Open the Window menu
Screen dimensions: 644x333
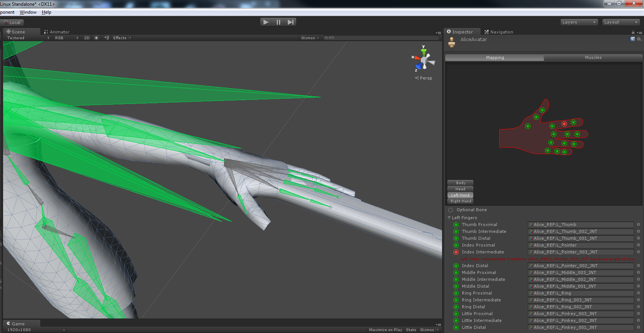point(28,12)
